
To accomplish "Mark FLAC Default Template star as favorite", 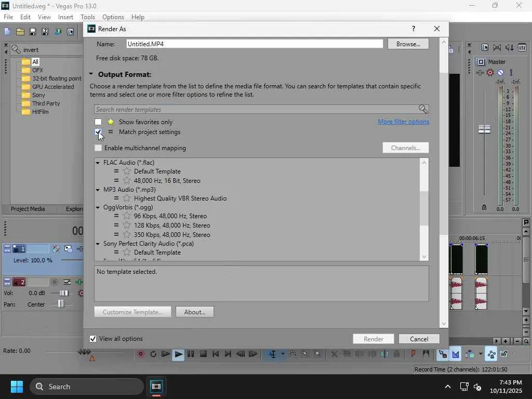I will [127, 171].
